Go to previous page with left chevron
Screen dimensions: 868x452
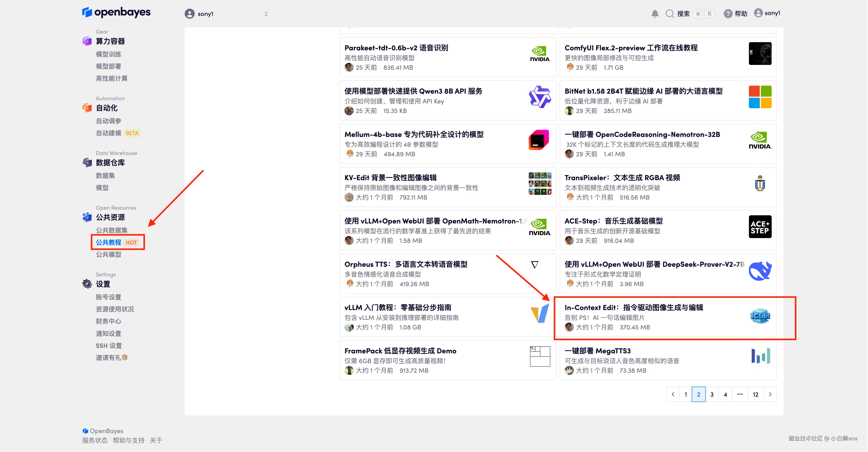(x=673, y=394)
